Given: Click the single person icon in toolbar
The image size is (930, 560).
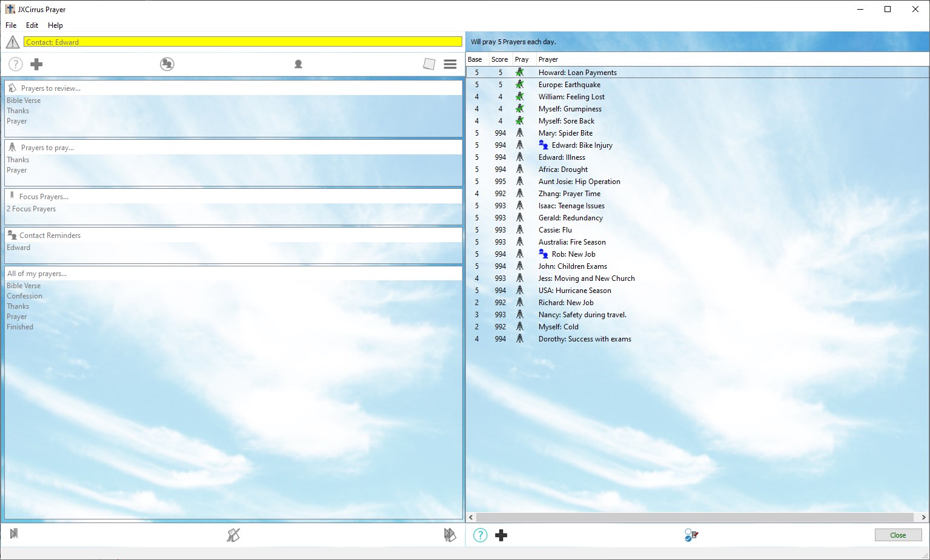Looking at the screenshot, I should [298, 64].
